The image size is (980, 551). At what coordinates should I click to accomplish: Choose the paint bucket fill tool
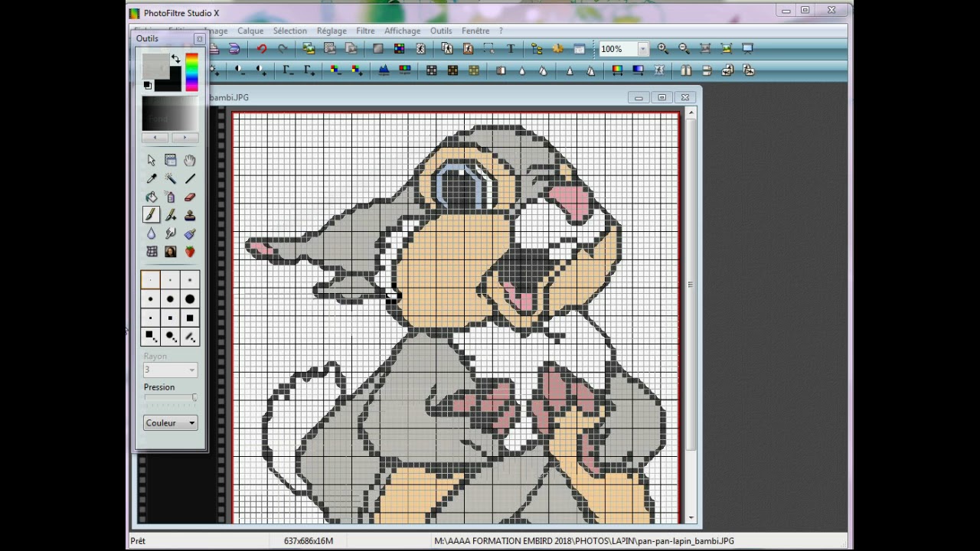pyautogui.click(x=151, y=197)
